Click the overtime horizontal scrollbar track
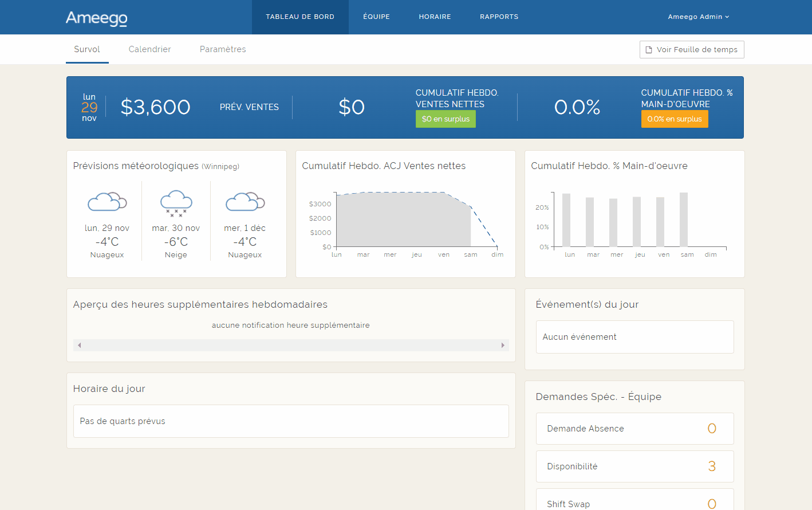The image size is (812, 510). (291, 345)
